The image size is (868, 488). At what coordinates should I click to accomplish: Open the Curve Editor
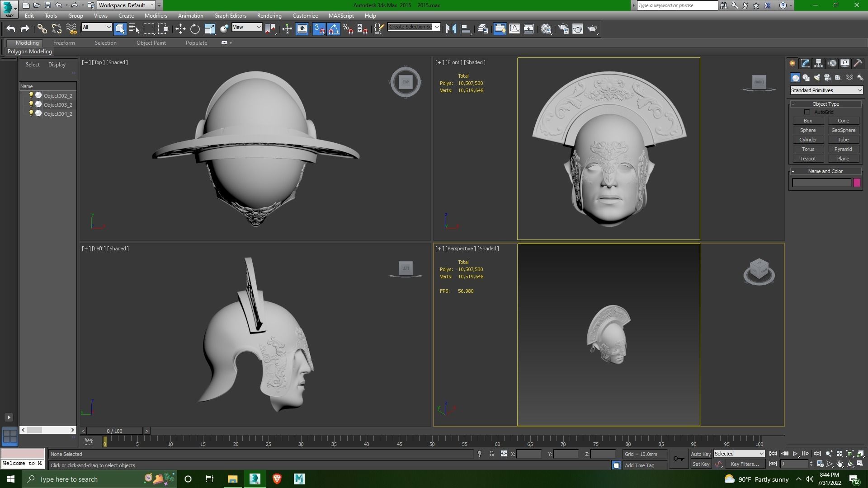click(x=514, y=29)
